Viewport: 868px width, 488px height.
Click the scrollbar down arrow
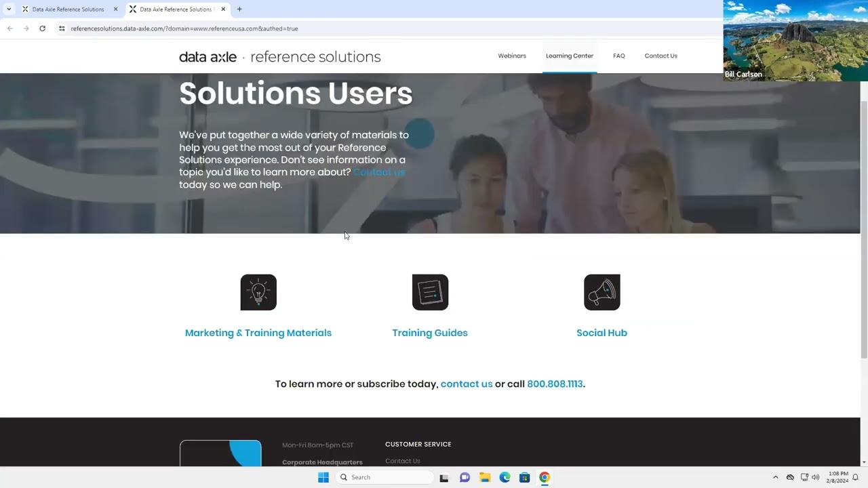(864, 462)
